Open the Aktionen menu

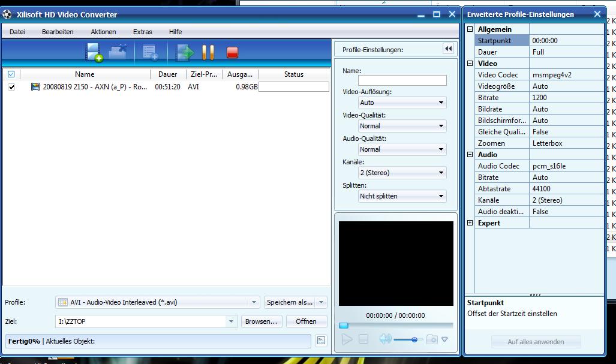coord(103,32)
